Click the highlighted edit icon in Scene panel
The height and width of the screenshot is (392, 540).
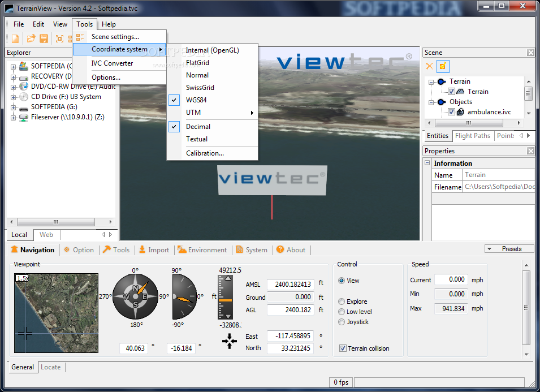point(443,66)
